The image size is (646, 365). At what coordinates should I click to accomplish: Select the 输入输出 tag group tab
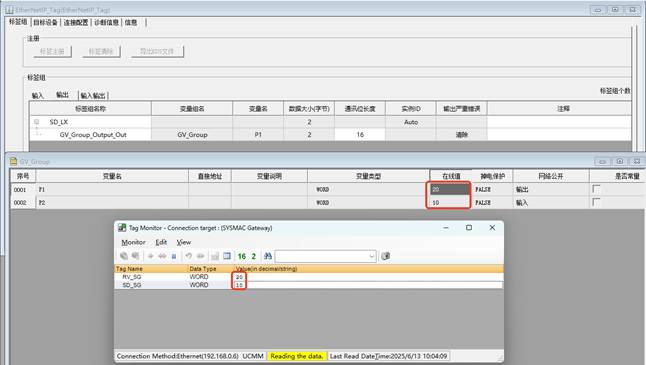(x=93, y=96)
